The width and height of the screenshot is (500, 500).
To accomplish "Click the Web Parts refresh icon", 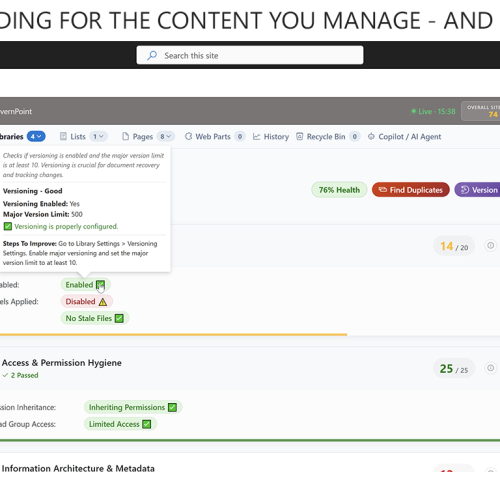I will 189,137.
